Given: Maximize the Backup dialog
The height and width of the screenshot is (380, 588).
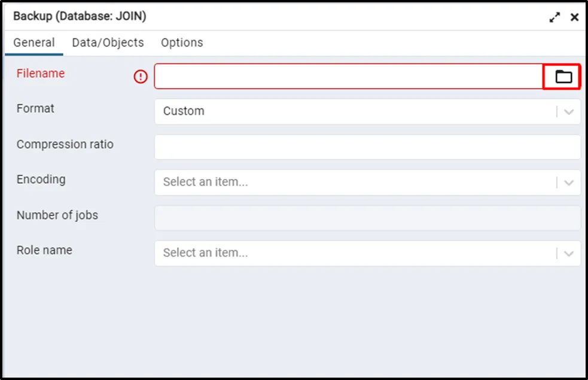Looking at the screenshot, I should pos(555,17).
